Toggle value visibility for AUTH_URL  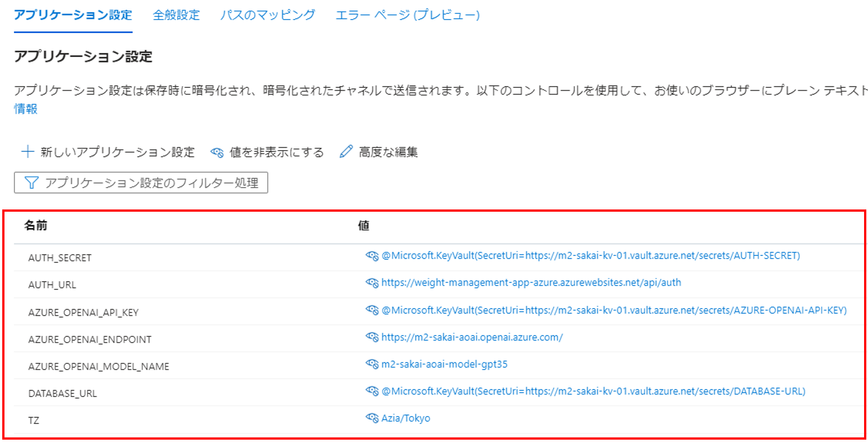coord(372,283)
